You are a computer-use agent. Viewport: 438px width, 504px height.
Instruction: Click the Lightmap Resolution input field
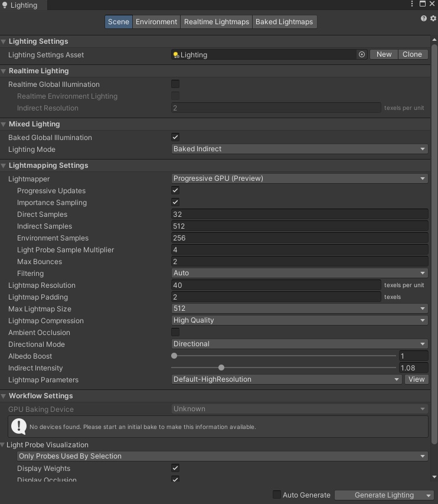click(x=276, y=285)
